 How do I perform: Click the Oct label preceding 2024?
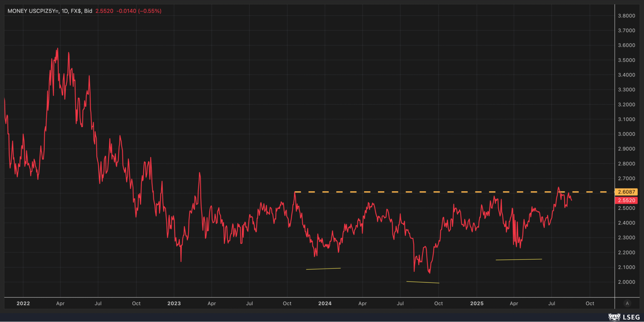point(287,304)
